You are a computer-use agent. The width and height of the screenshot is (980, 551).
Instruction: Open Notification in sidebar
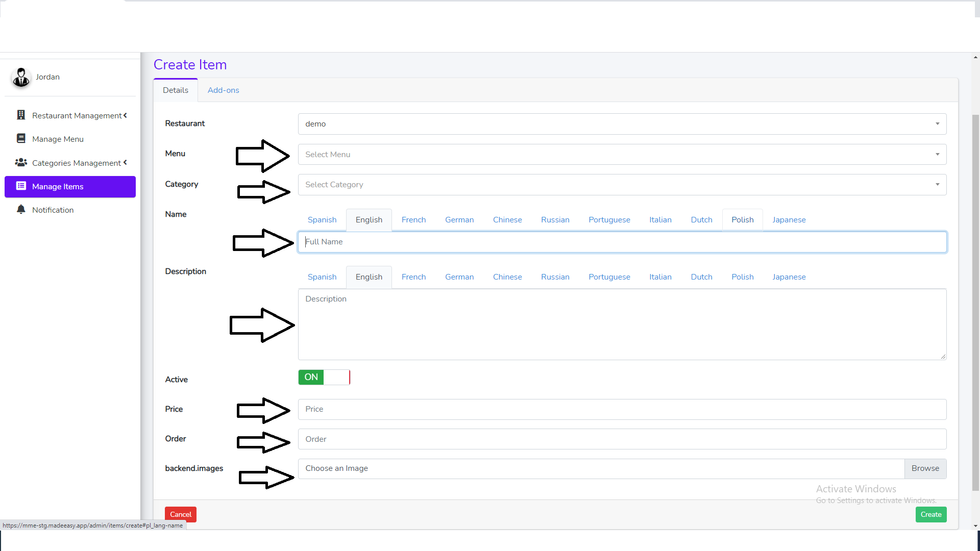tap(70, 210)
